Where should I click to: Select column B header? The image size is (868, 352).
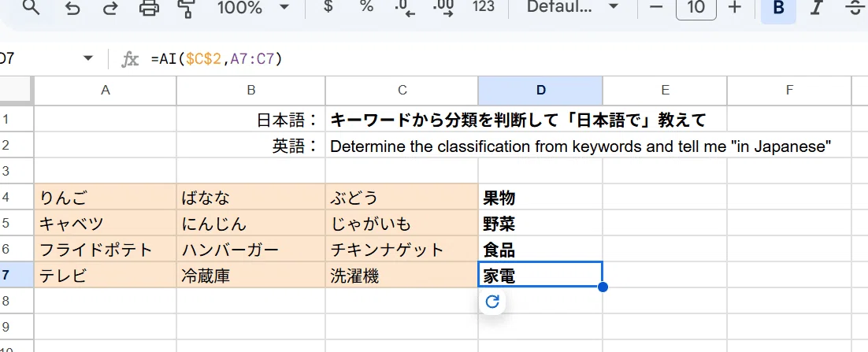coord(250,91)
